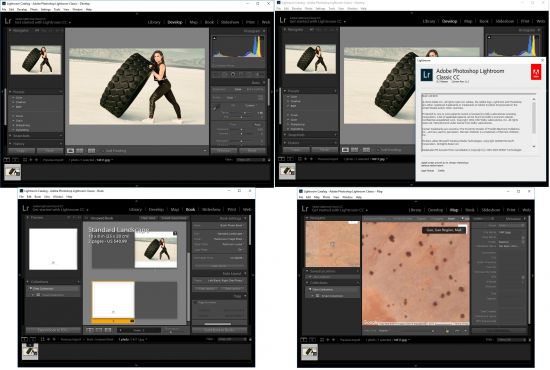
Task: Toggle the Logo Page option in Book Settings
Action: [241, 250]
